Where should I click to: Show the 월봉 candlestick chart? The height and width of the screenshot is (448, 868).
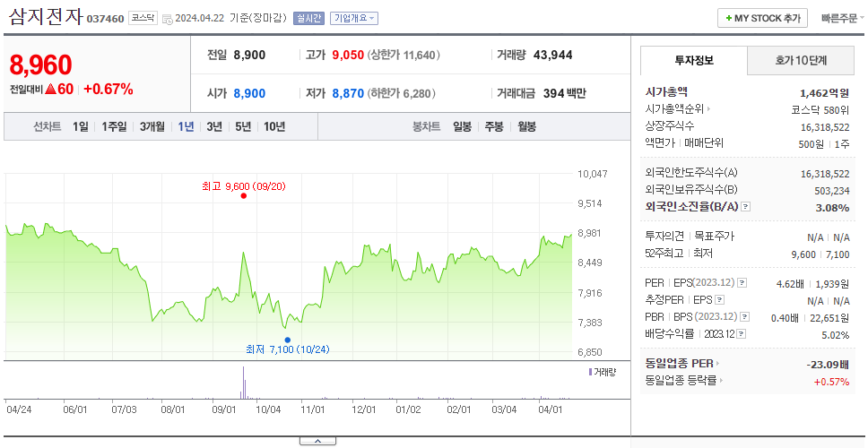(x=527, y=126)
